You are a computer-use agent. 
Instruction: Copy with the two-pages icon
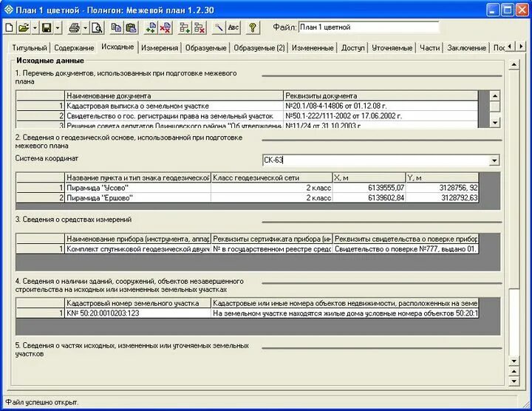pos(117,27)
